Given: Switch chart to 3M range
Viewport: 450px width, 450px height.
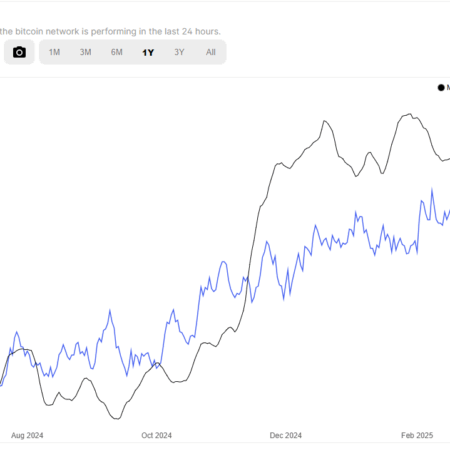Looking at the screenshot, I should (85, 52).
